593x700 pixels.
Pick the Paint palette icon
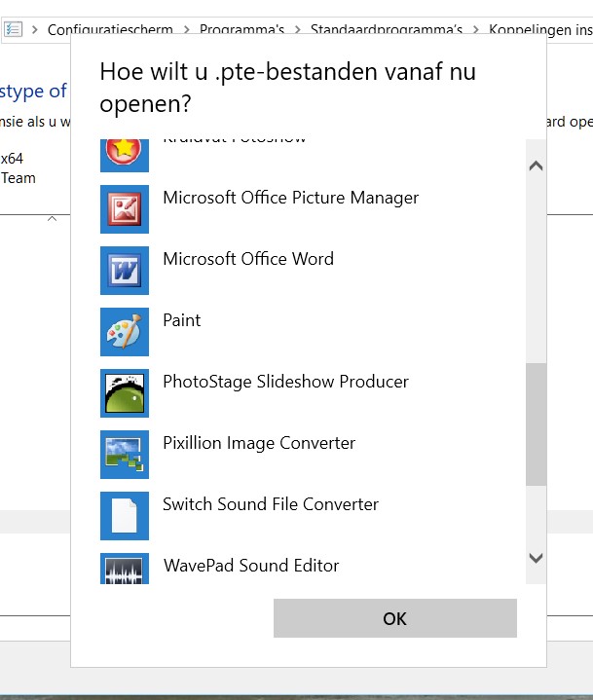pyautogui.click(x=125, y=332)
